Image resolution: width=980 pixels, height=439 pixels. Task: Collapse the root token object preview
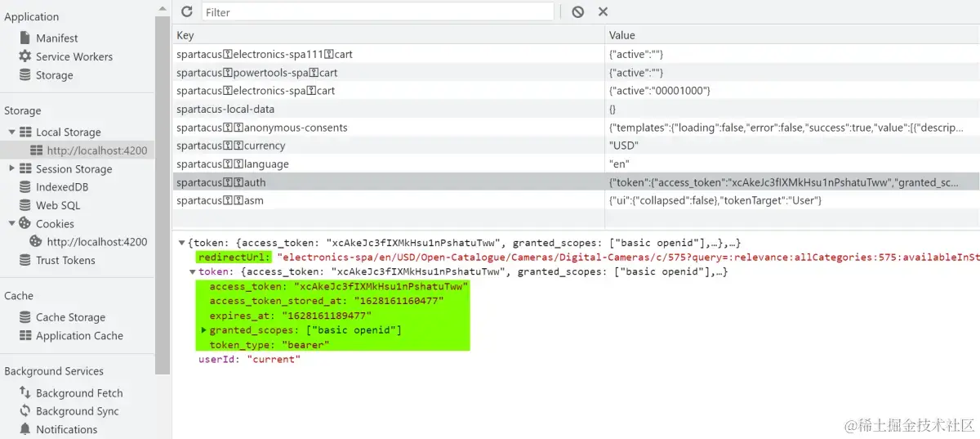tap(181, 243)
